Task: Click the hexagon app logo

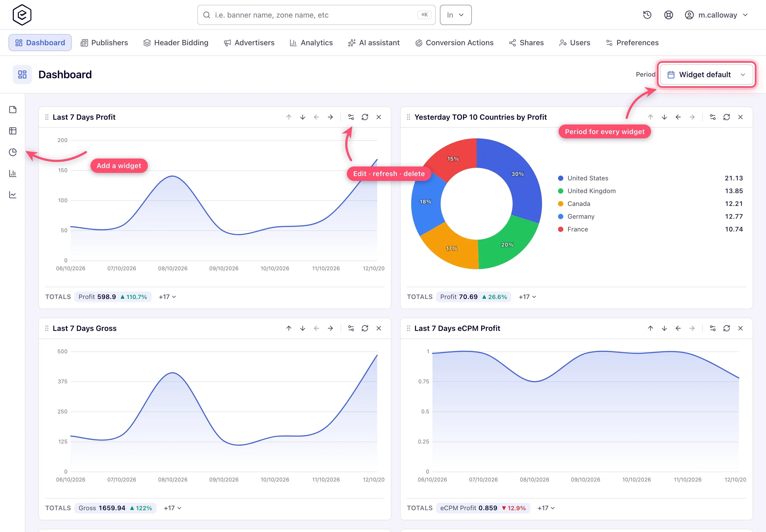Action: (x=22, y=15)
